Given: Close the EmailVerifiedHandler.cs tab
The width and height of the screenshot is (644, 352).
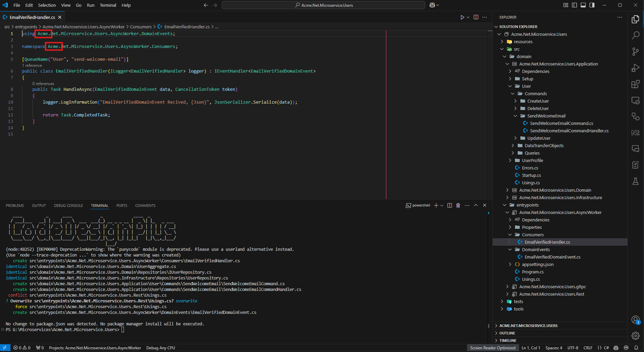Looking at the screenshot, I should (x=60, y=17).
